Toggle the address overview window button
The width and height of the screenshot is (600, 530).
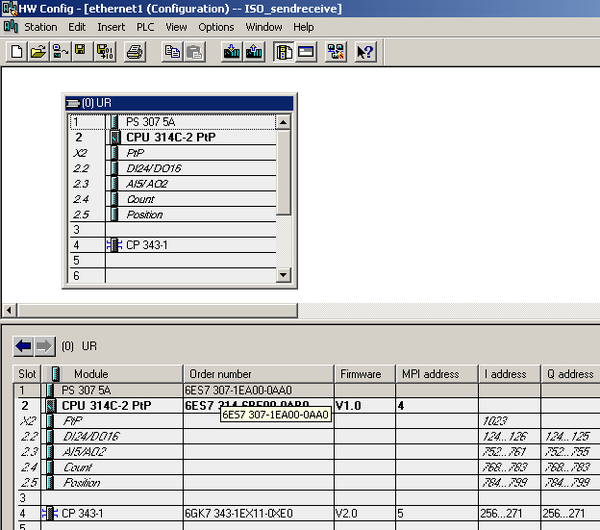(x=305, y=52)
